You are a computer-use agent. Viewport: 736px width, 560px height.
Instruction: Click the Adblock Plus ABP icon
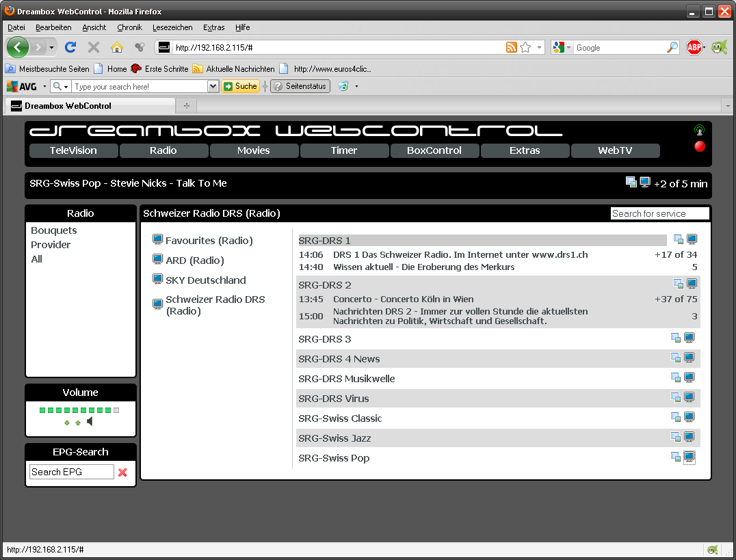point(694,47)
